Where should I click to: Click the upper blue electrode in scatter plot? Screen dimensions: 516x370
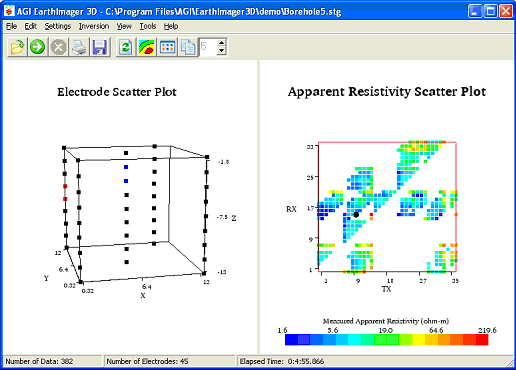tap(126, 167)
